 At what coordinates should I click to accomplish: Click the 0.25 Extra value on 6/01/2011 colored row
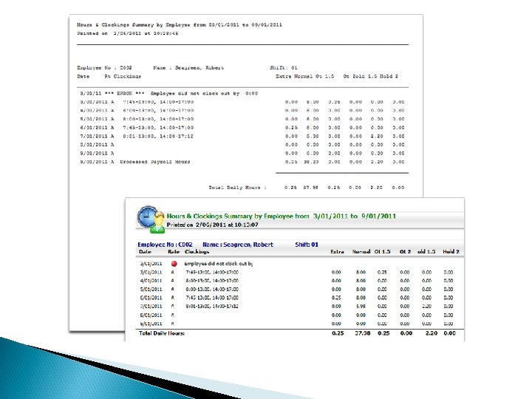[336, 298]
